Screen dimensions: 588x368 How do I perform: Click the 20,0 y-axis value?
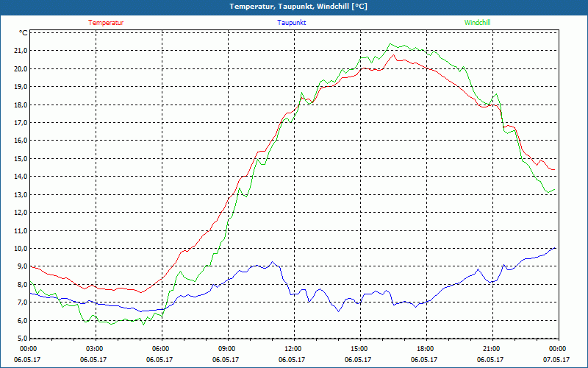click(21, 68)
